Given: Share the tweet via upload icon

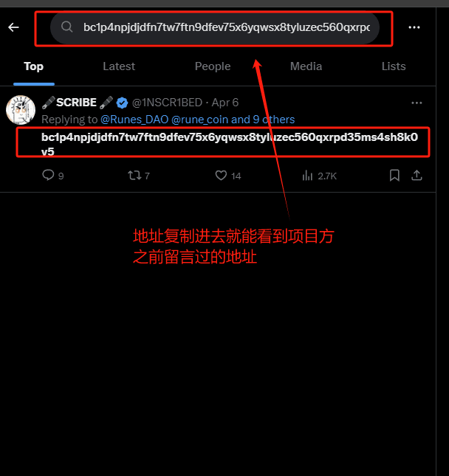Looking at the screenshot, I should pyautogui.click(x=417, y=175).
